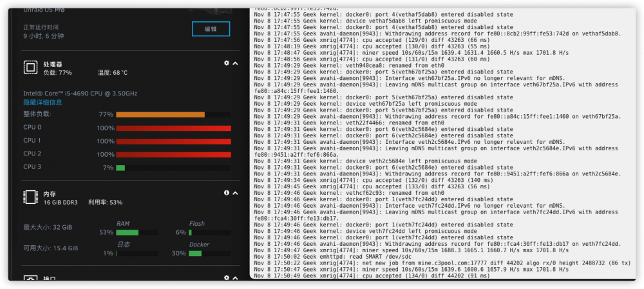Select the fe80::9451:a2ff:fef6:866a. continuation line
This screenshot has width=644, height=289.
296,154
